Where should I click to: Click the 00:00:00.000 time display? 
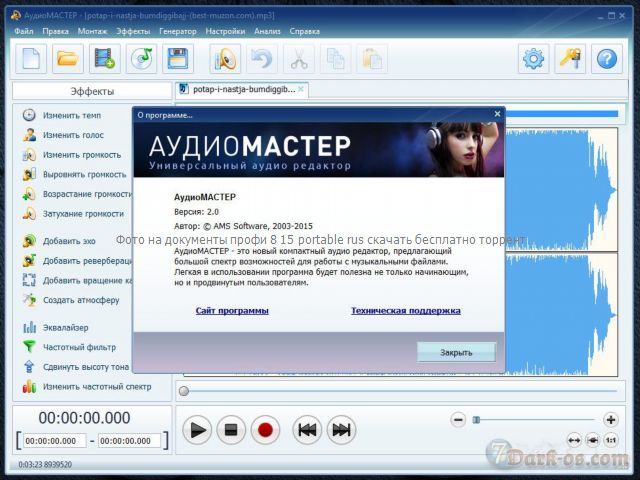[84, 418]
